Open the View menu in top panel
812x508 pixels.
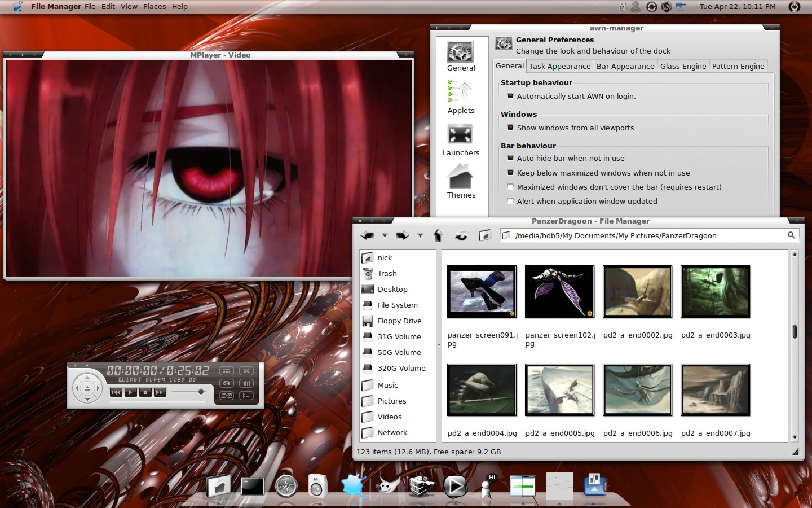(x=129, y=7)
